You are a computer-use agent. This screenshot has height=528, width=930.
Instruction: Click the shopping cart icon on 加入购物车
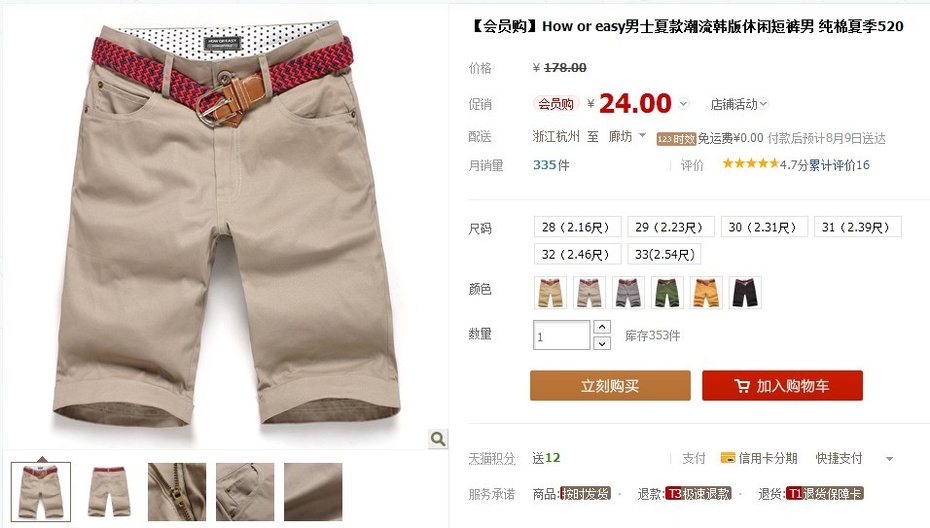coord(741,386)
